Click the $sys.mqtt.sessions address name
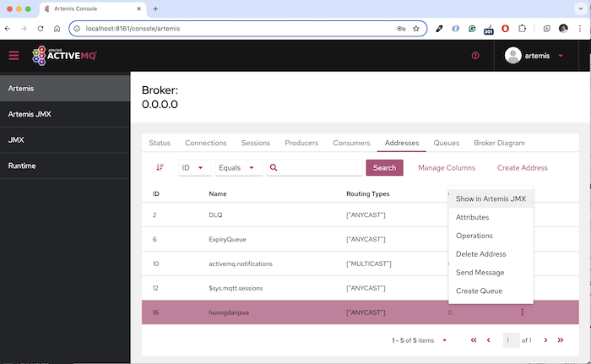Screen dimensions: 591x364 point(236,288)
